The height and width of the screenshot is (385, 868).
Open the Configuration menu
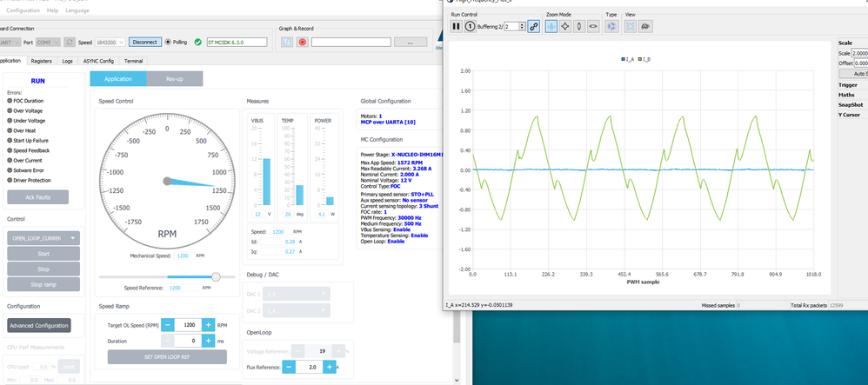(x=23, y=10)
